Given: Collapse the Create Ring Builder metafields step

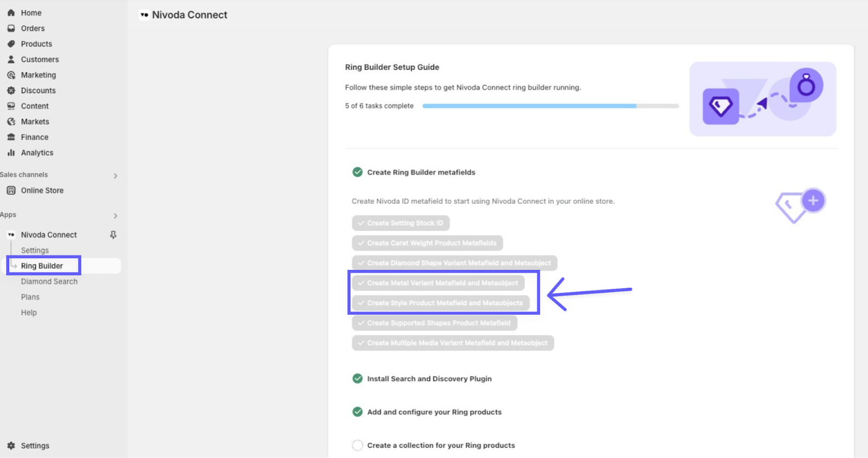Looking at the screenshot, I should (x=421, y=172).
